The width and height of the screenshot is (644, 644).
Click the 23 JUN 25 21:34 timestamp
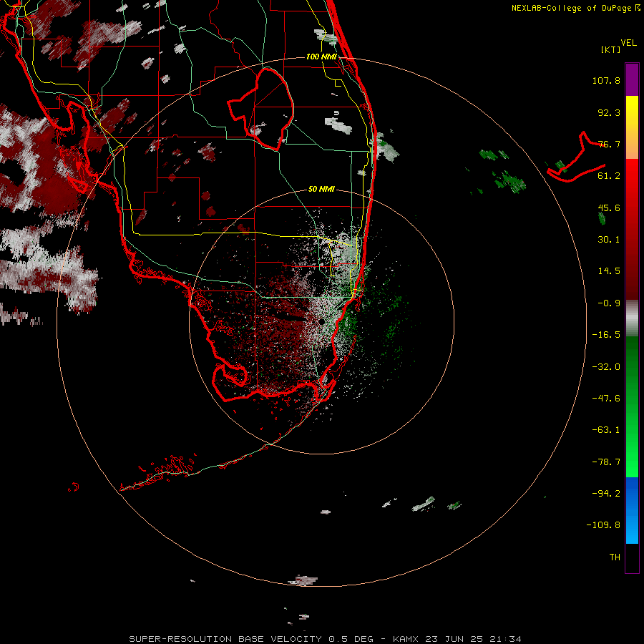point(473,639)
